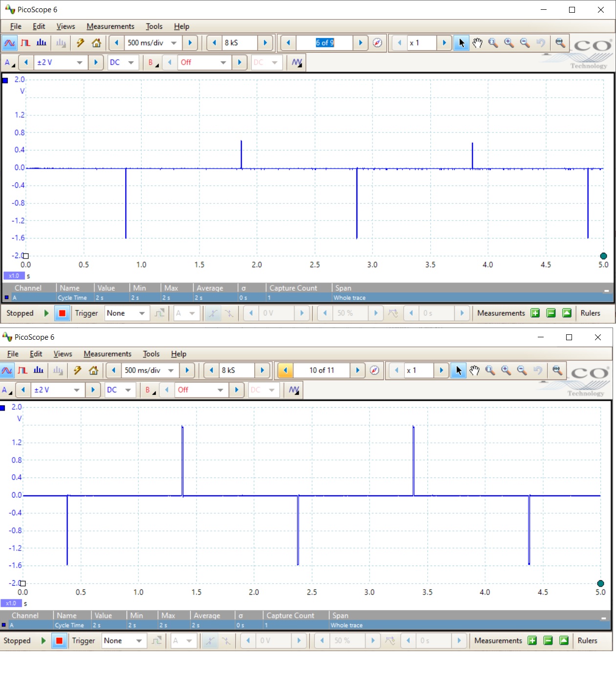
Task: Open Channel B options button in upper window
Action: tap(153, 63)
